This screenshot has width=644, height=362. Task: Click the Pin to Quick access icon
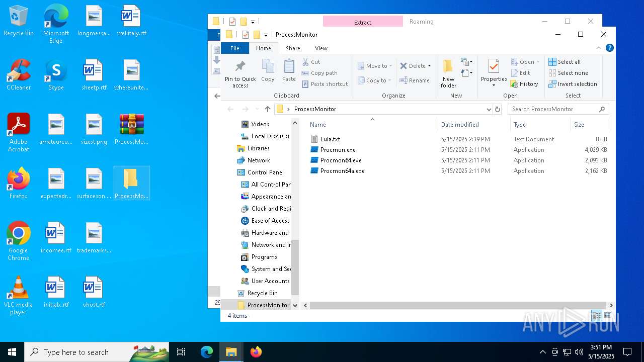tap(240, 73)
